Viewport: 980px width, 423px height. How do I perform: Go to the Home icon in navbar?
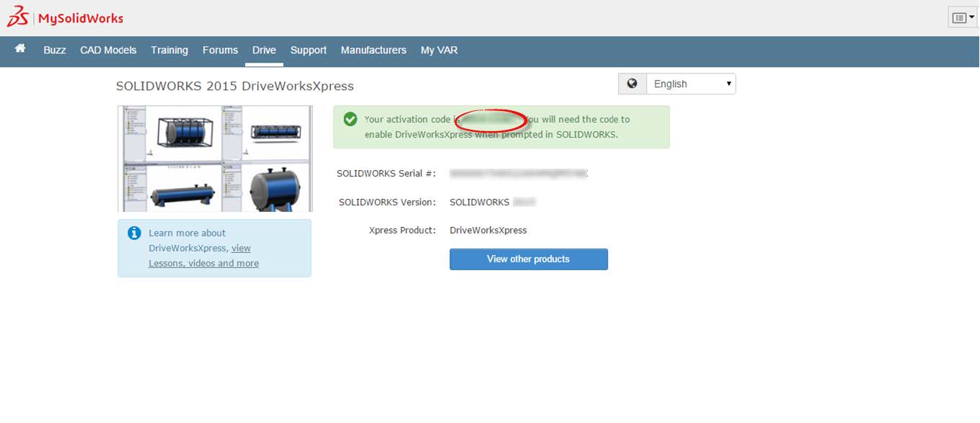tap(20, 48)
